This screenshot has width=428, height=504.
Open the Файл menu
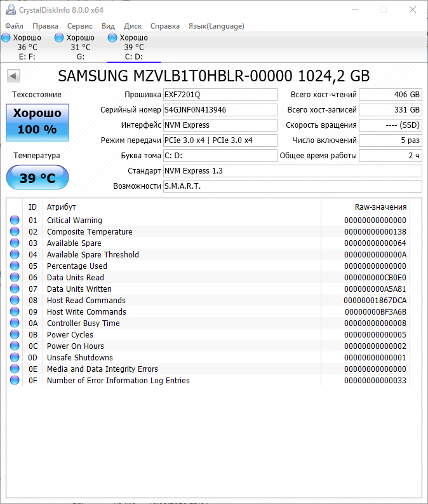pos(14,26)
